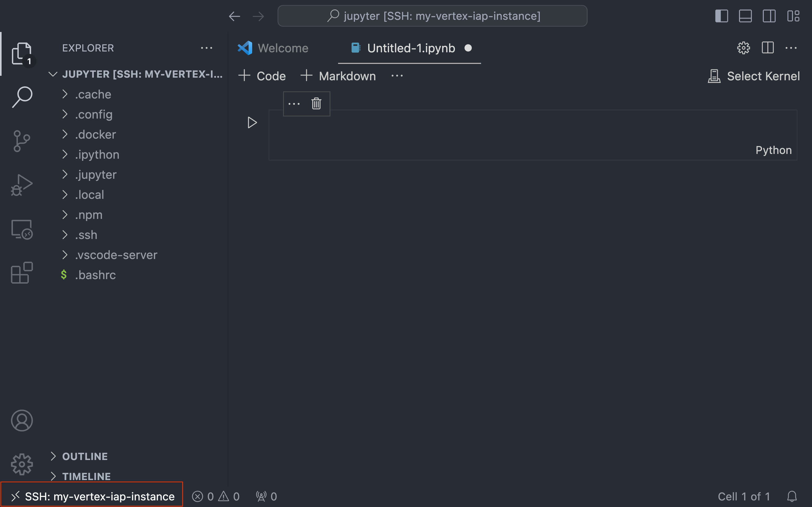Select the Untitled-1.ipynb tab
Viewport: 812px width, 507px height.
coord(411,48)
